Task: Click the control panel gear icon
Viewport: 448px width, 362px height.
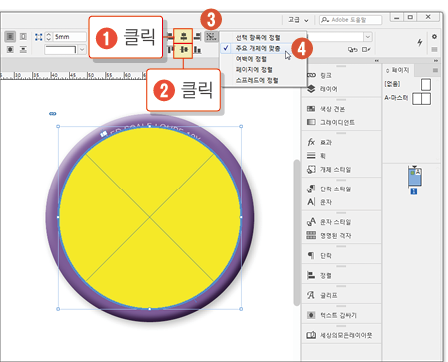Action: click(x=434, y=37)
